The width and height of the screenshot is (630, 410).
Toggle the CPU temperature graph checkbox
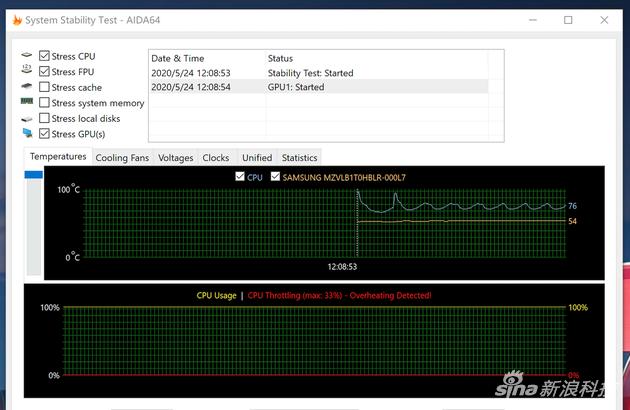click(x=240, y=176)
